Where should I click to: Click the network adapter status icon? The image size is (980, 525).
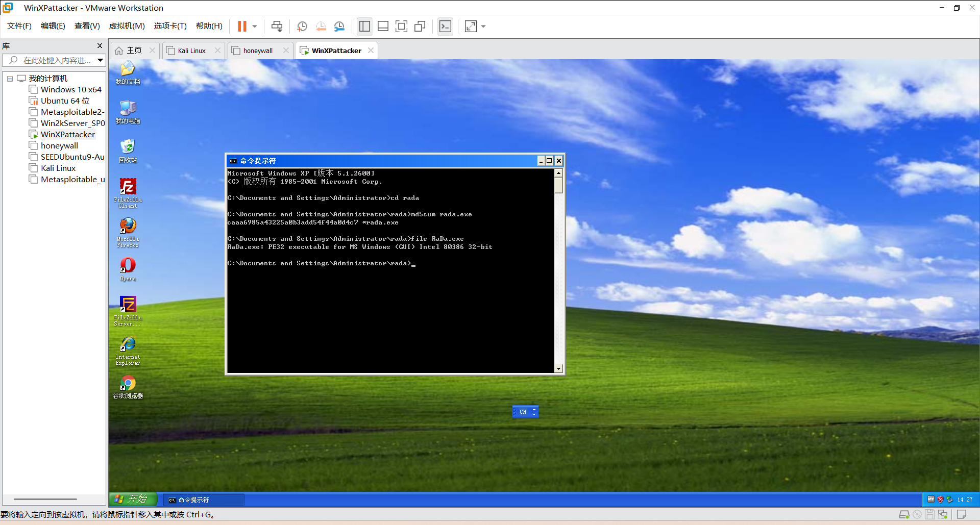[x=943, y=514]
